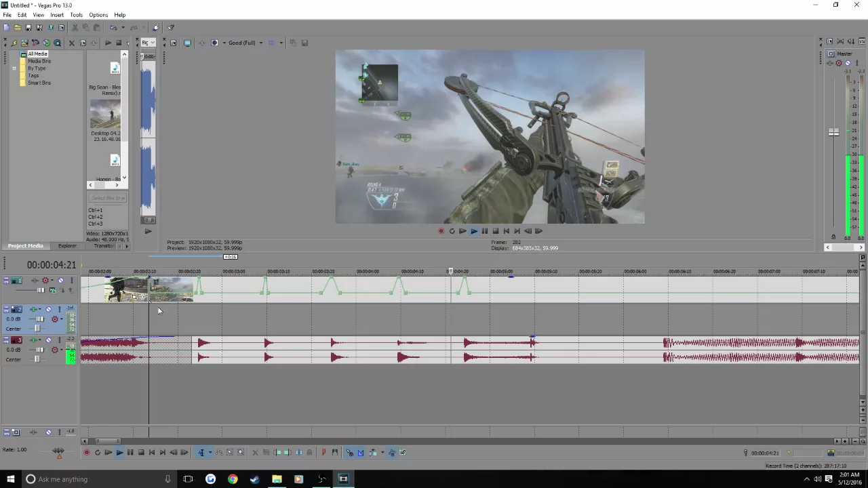Open the Edit menu
Screen dimensions: 868x488
(x=22, y=15)
